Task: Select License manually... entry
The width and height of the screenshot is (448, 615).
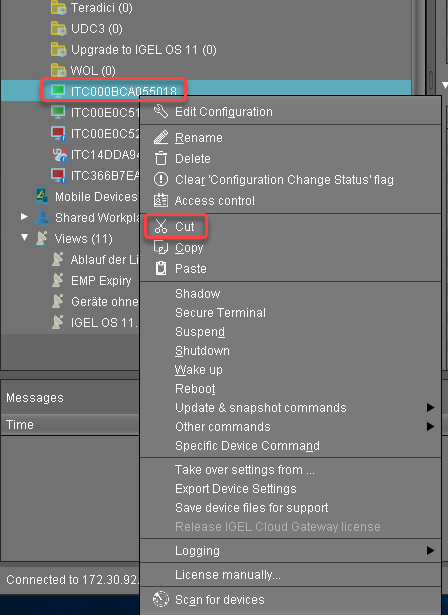Action: point(228,575)
